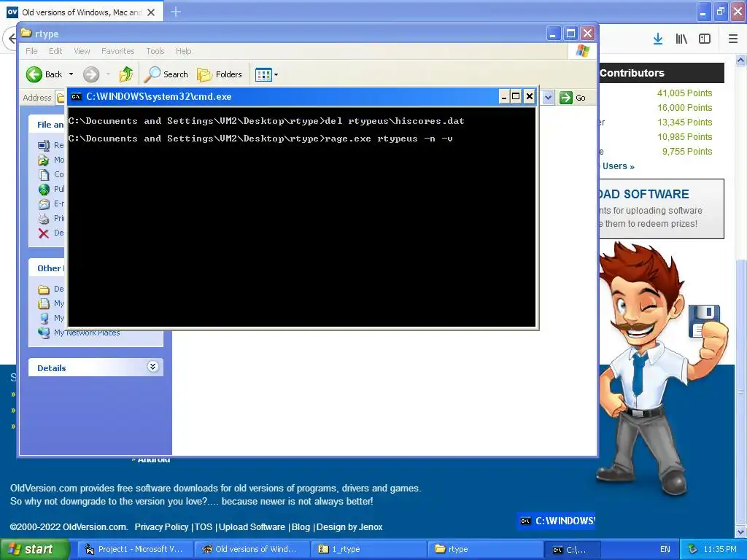Click the Copy file icon in task pane
This screenshot has height=560, width=747.
point(44,174)
